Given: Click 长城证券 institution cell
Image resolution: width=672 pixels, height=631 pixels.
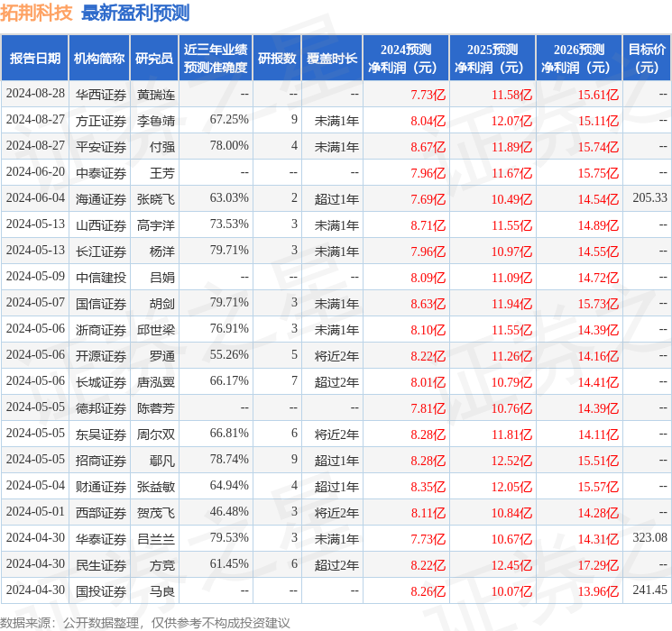Looking at the screenshot, I should click(x=101, y=382).
